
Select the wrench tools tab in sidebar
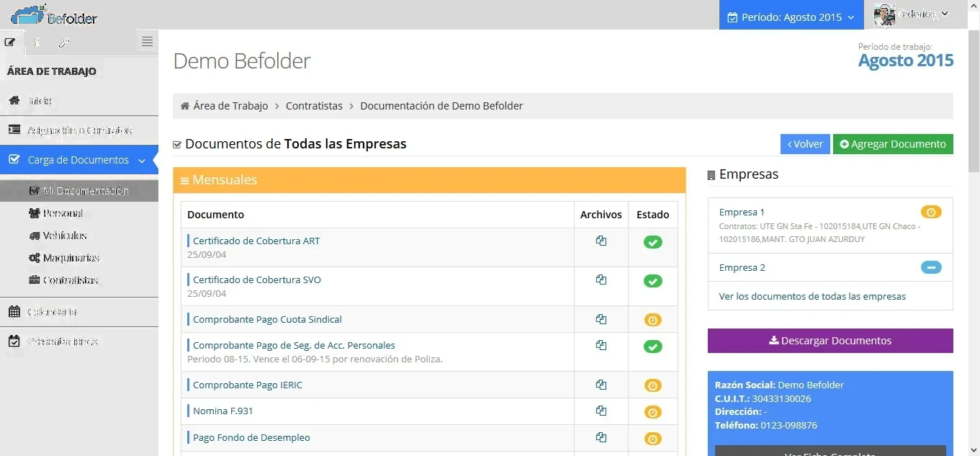64,42
